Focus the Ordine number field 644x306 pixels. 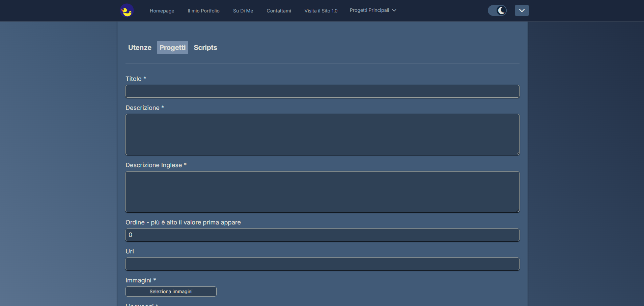point(323,235)
